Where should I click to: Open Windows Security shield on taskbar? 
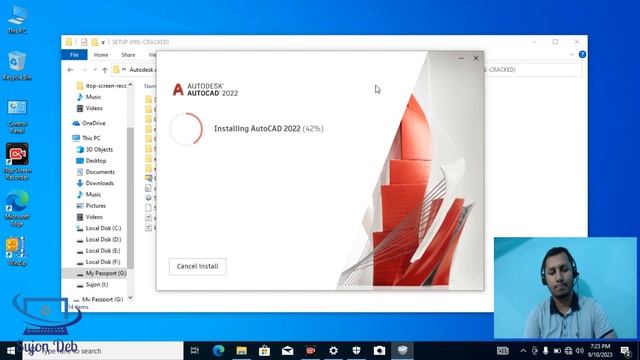[x=356, y=351]
